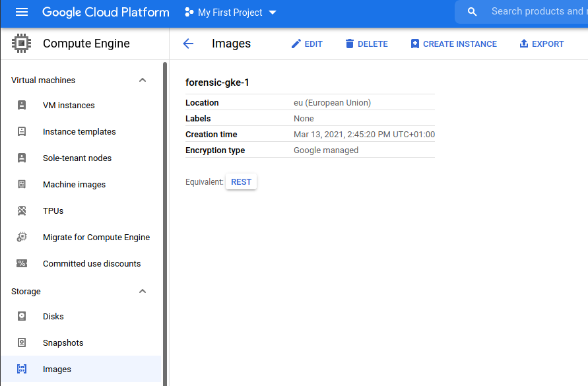Show the REST equivalent code
Image resolution: width=588 pixels, height=386 pixels.
click(x=241, y=181)
